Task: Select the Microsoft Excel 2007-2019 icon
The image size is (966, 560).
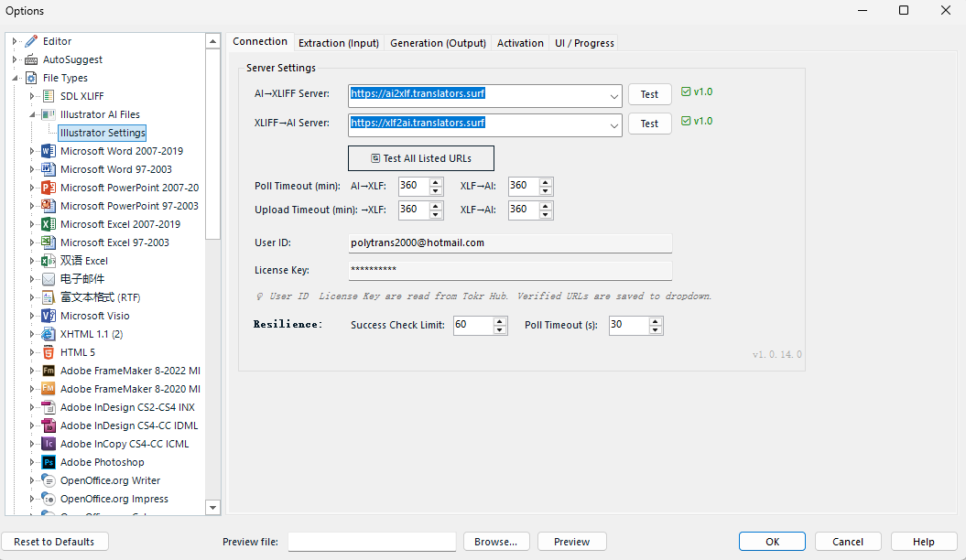Action: click(x=49, y=224)
